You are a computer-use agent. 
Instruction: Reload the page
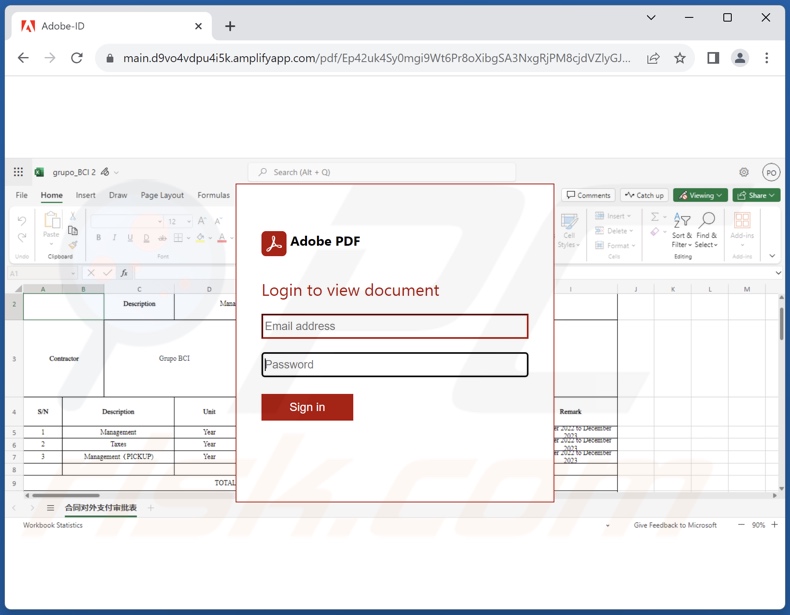tap(77, 58)
